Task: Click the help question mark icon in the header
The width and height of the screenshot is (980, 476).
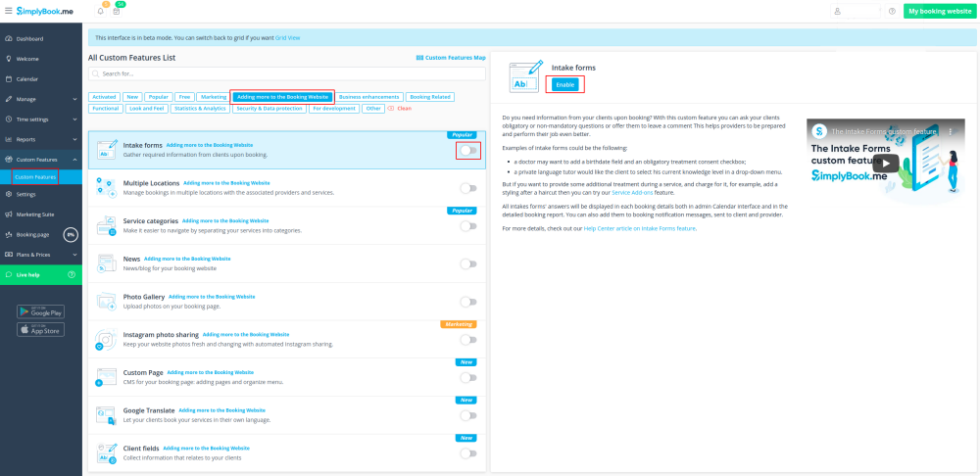Action: [892, 11]
